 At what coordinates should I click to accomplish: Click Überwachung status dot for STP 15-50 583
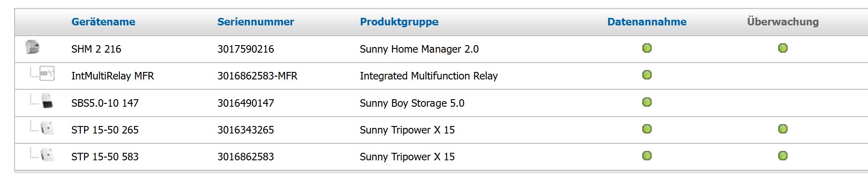tap(783, 156)
